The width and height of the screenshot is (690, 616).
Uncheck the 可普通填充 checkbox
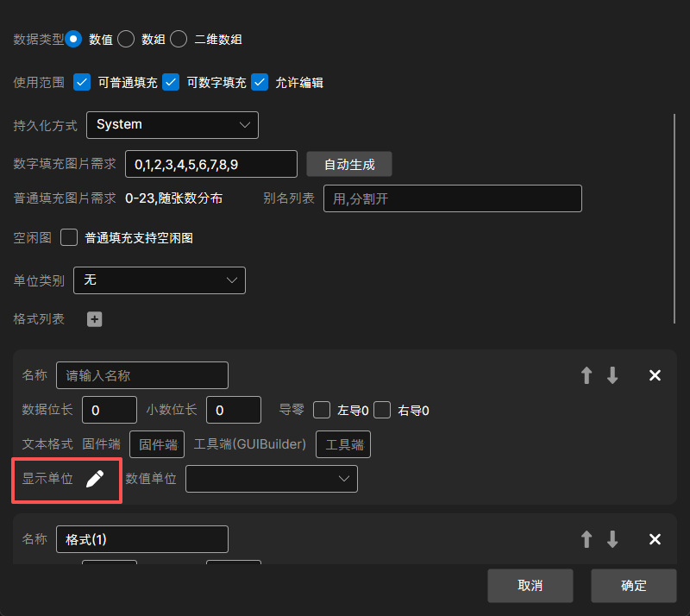[82, 83]
